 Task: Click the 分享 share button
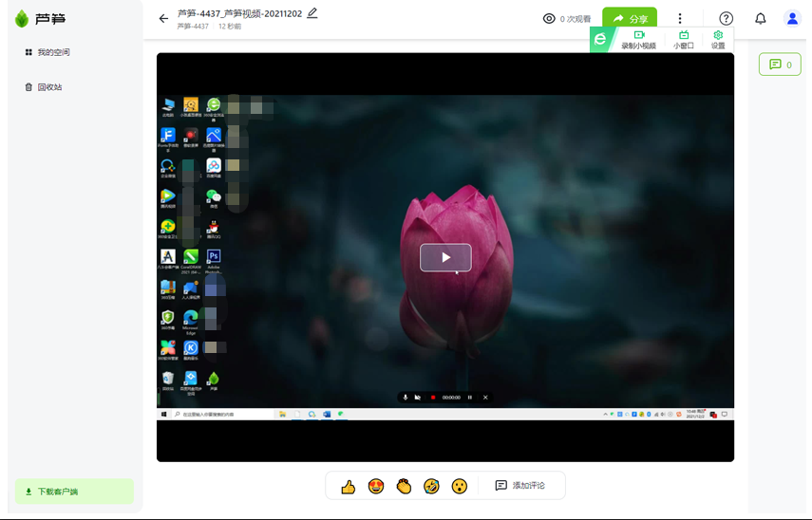pyautogui.click(x=630, y=19)
